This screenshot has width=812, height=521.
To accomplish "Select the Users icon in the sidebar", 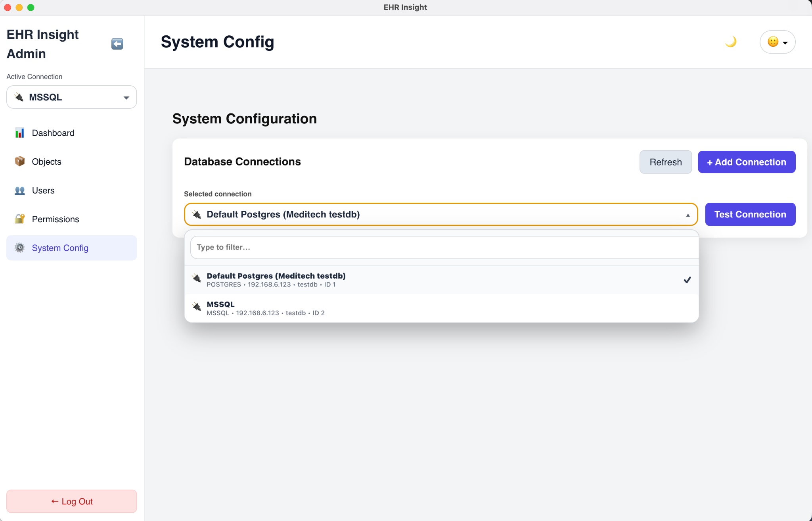I will [19, 190].
